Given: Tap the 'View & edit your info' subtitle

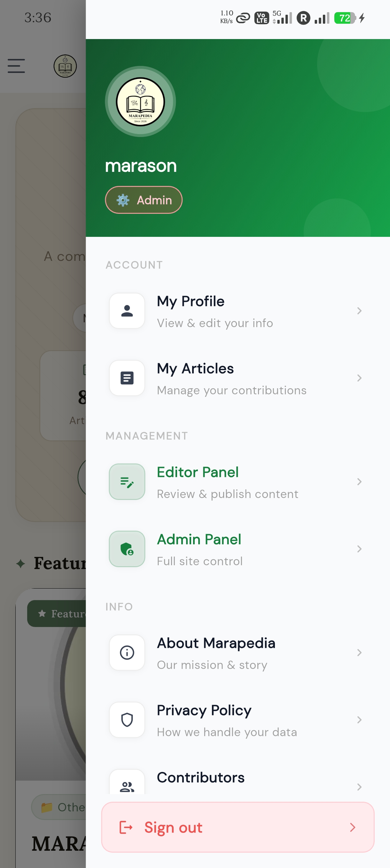Looking at the screenshot, I should click(x=215, y=323).
